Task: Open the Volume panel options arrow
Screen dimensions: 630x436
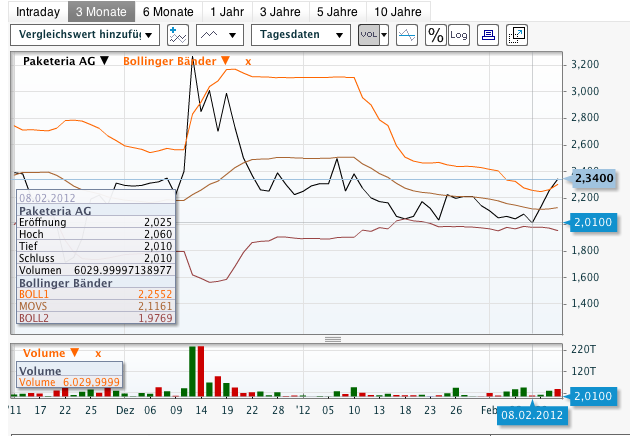Action: 75,353
